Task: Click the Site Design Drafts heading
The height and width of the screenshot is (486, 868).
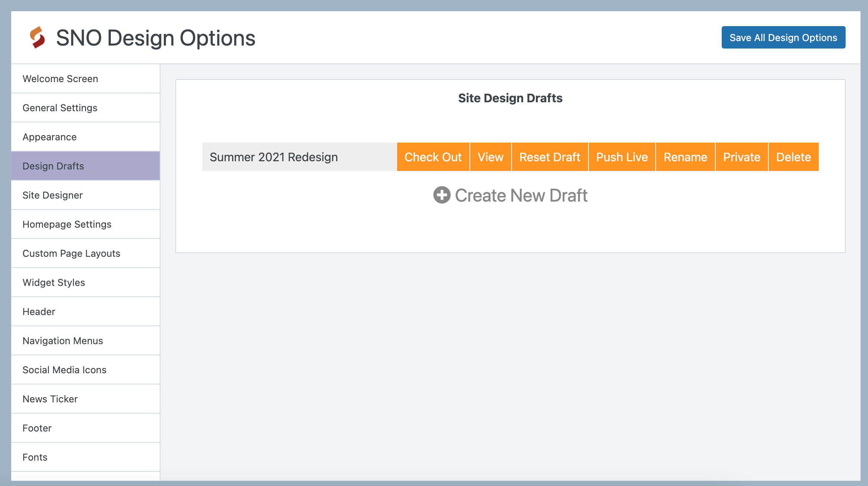Action: click(510, 98)
